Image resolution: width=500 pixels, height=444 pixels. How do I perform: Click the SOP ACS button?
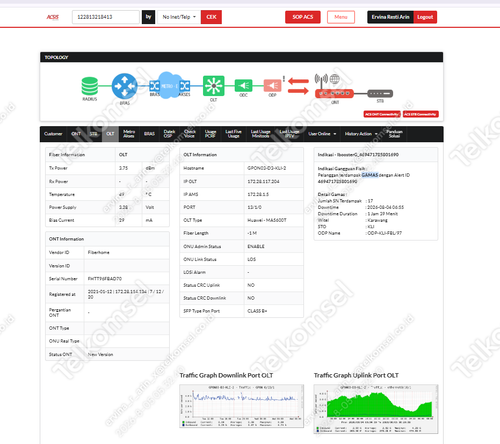click(303, 17)
